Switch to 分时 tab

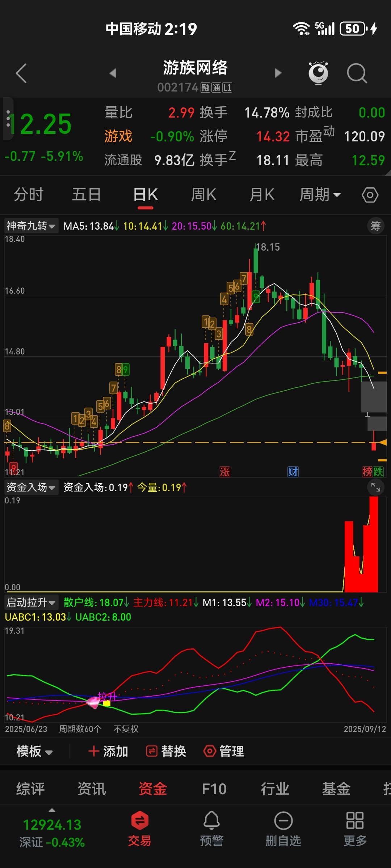(x=29, y=195)
